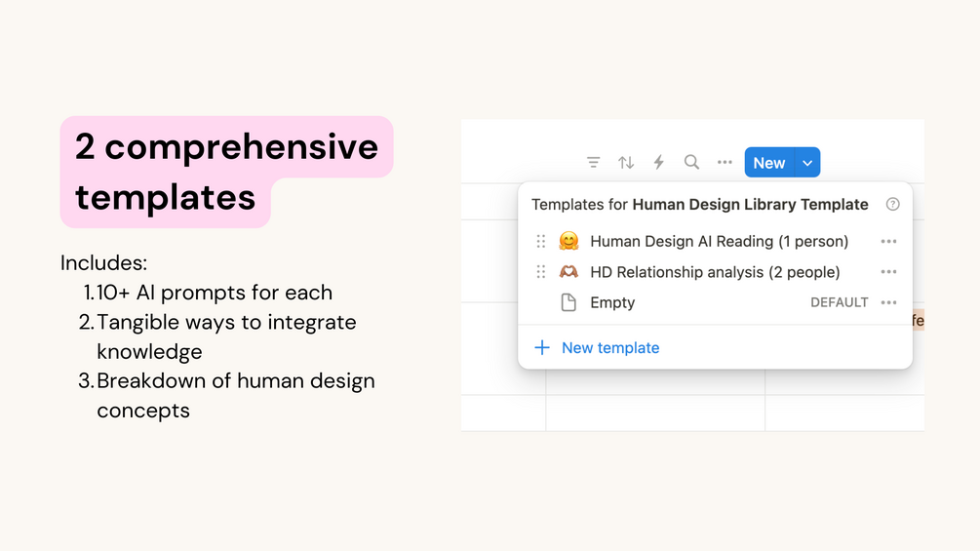Click the orange tag on right table edge
The image size is (980, 551).
click(x=918, y=320)
